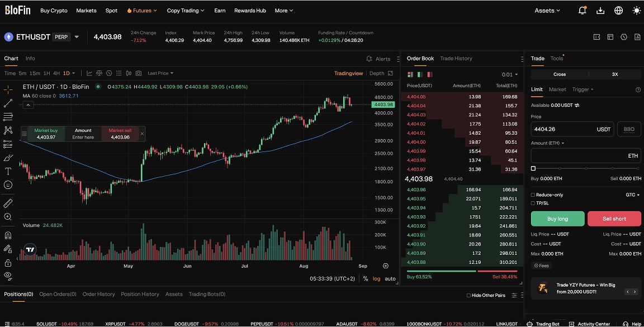Open the coupon ticket icon in header
The image size is (644, 327).
point(597,37)
